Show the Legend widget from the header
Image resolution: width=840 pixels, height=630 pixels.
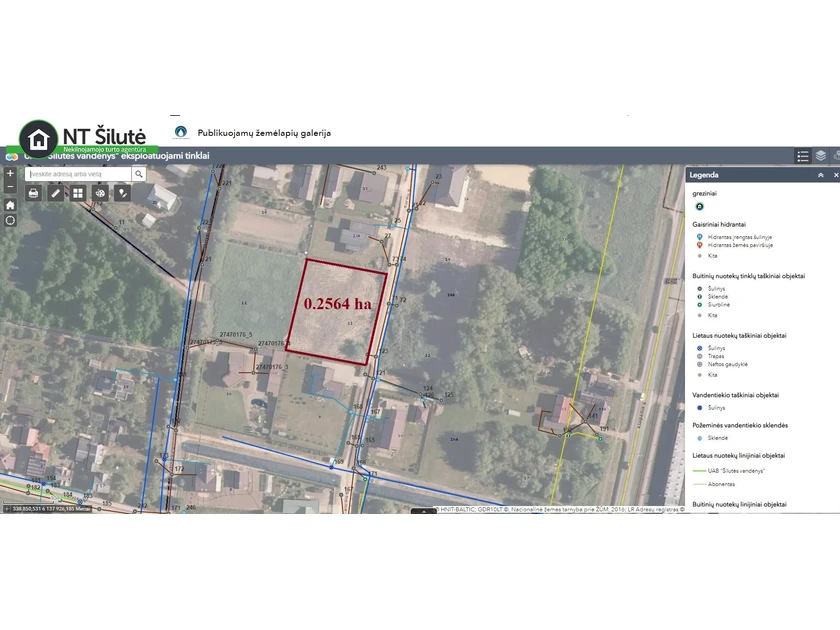[x=802, y=156]
